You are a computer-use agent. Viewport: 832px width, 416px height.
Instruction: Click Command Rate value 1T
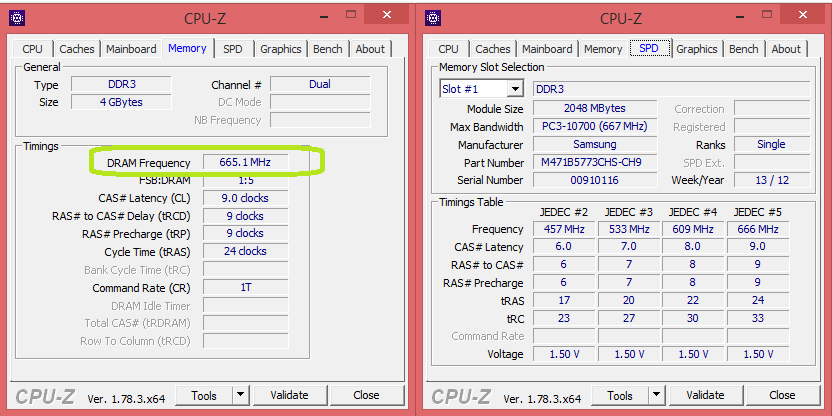pyautogui.click(x=246, y=288)
